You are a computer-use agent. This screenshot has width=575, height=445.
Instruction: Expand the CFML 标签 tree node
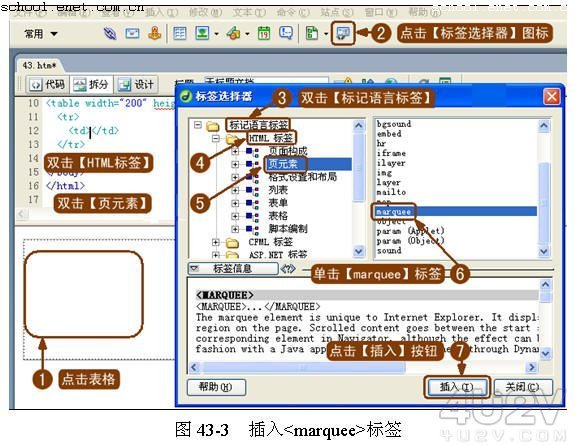(x=216, y=242)
